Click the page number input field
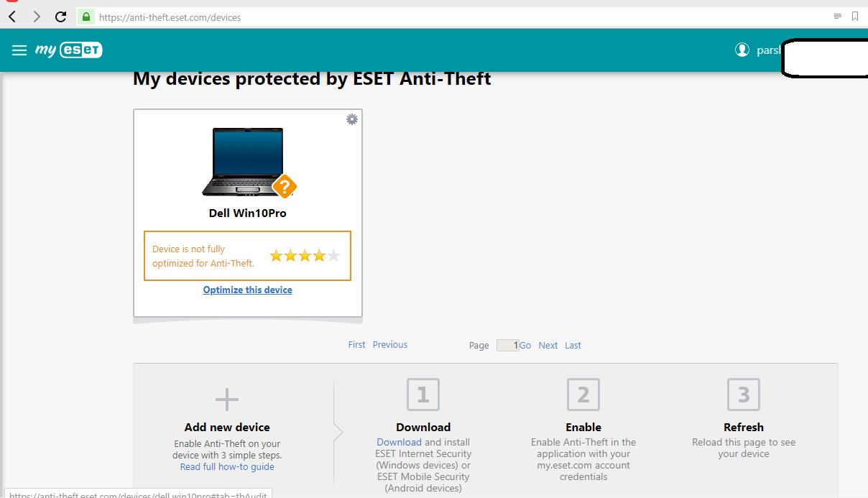This screenshot has width=868, height=498. point(507,346)
